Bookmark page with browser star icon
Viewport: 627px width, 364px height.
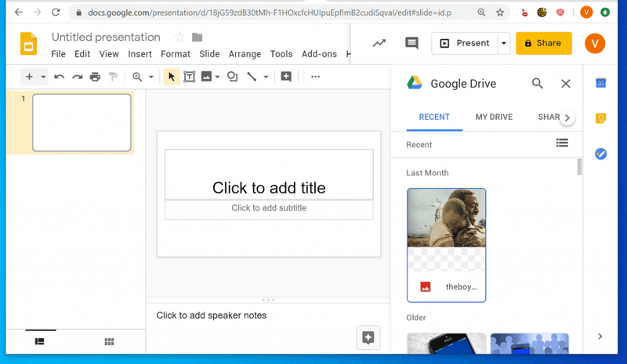(500, 13)
